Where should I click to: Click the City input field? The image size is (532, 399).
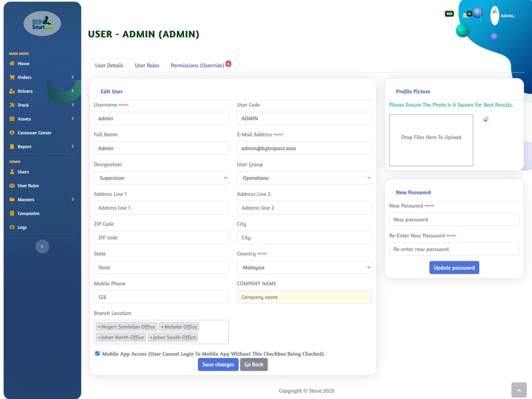(304, 237)
